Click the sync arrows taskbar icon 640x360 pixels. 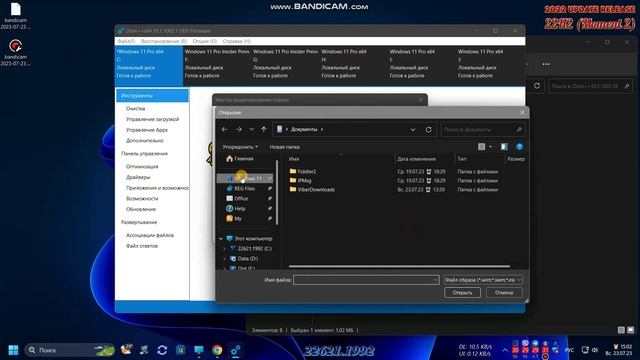coord(162,350)
